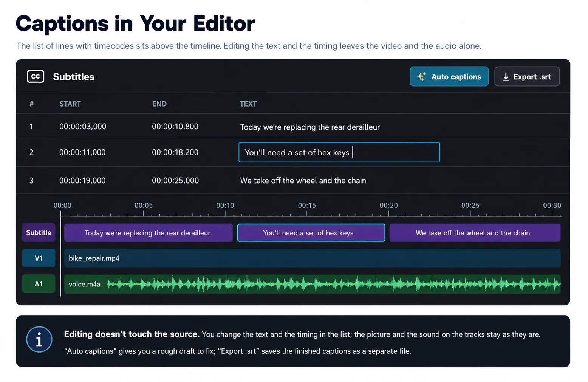Click the 00:25 mark on the timeline ruler
The width and height of the screenshot is (588, 382).
point(470,206)
